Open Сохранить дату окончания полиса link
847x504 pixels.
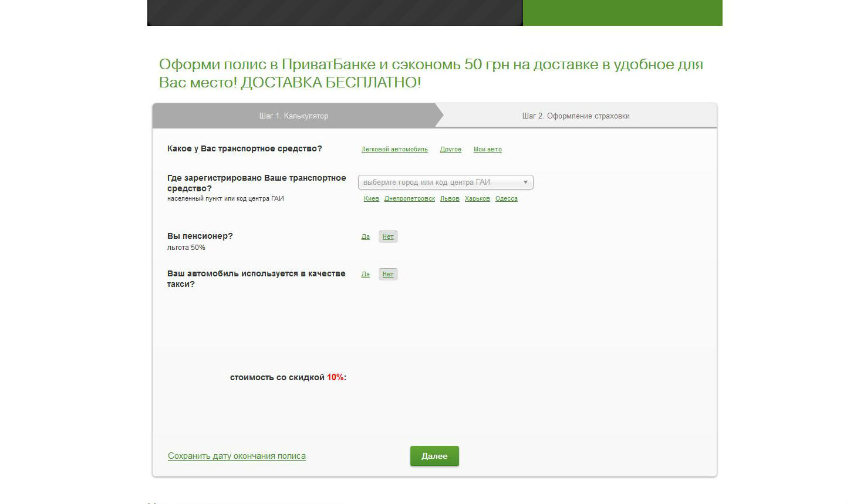click(x=237, y=456)
